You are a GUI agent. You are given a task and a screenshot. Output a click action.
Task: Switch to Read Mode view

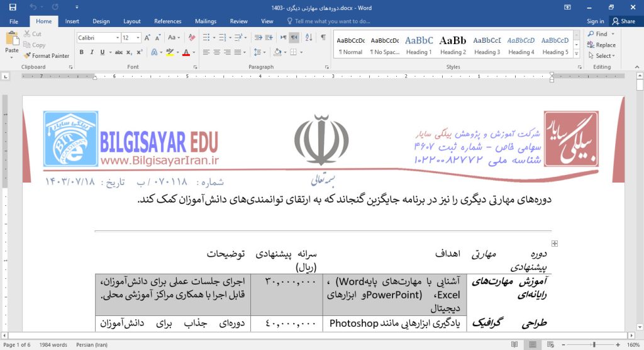click(x=514, y=345)
